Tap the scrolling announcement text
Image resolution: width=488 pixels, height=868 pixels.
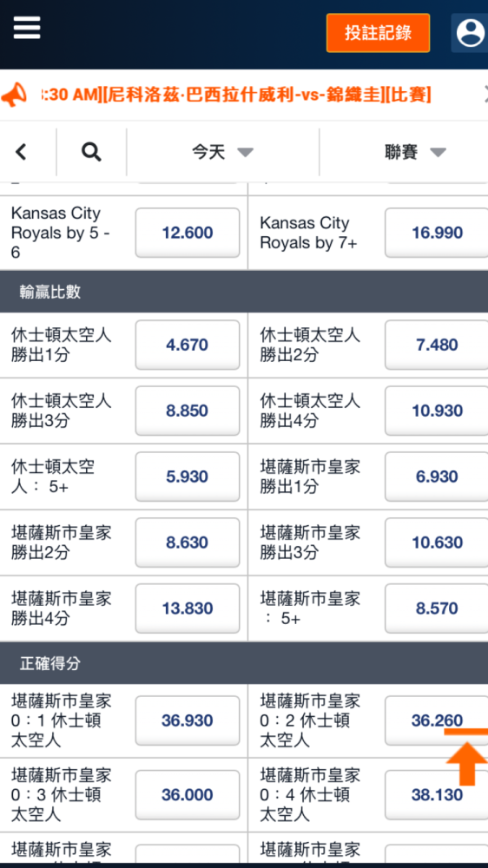click(x=236, y=94)
